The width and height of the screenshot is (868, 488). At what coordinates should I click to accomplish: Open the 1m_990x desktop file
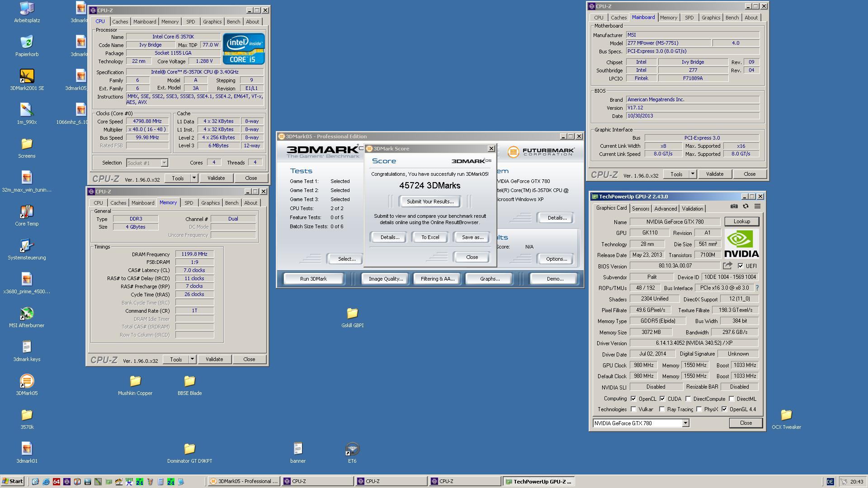point(27,113)
